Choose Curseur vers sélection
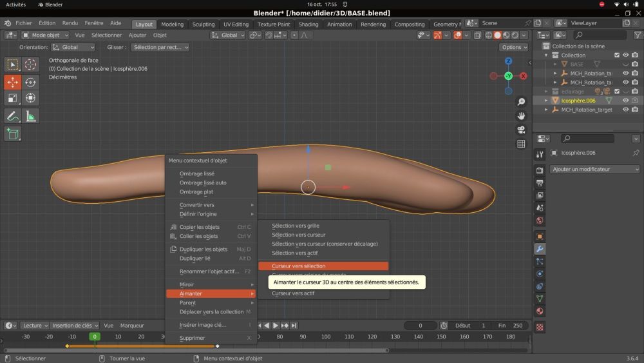The height and width of the screenshot is (363, 644). point(323,266)
